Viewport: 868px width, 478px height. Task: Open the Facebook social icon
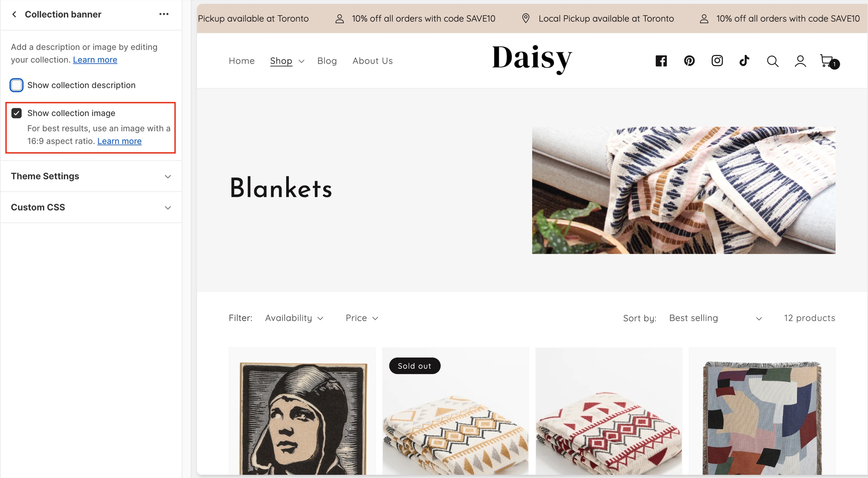pos(661,61)
